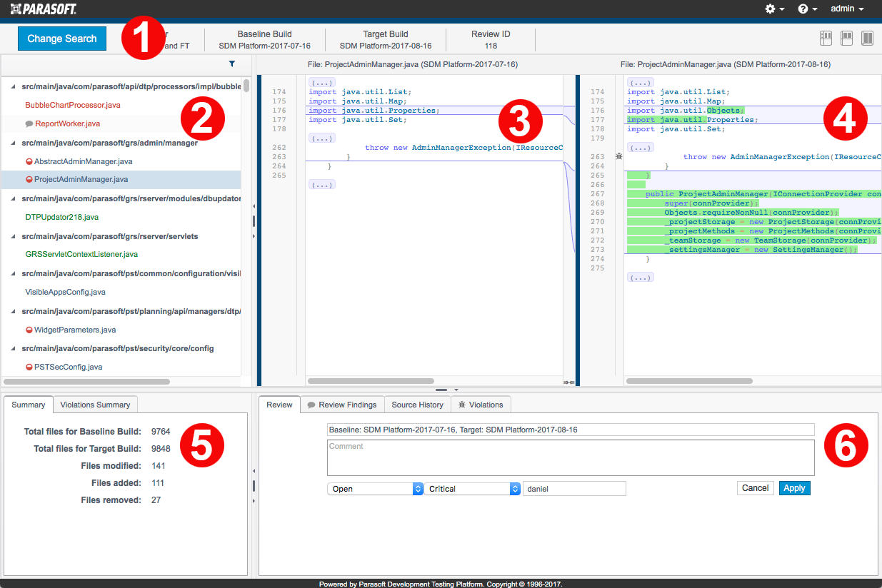Collapse the api/dtp/processors/impl/bubble folder
Image resolution: width=882 pixels, height=588 pixels.
13,86
